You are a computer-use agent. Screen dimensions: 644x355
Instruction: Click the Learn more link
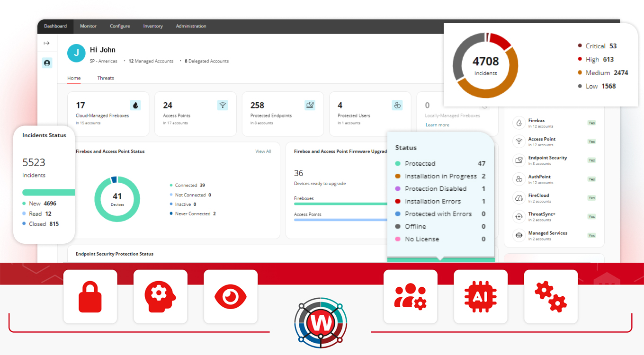(438, 125)
